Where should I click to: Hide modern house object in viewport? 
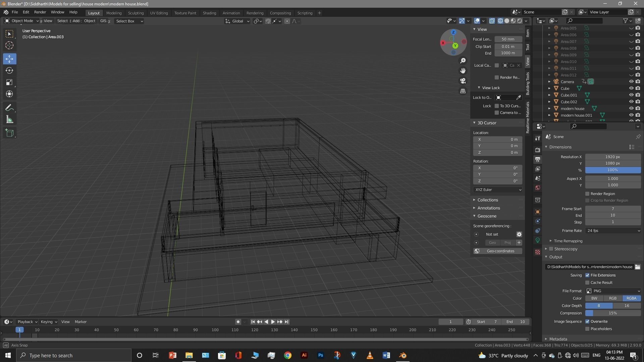pos(631,109)
